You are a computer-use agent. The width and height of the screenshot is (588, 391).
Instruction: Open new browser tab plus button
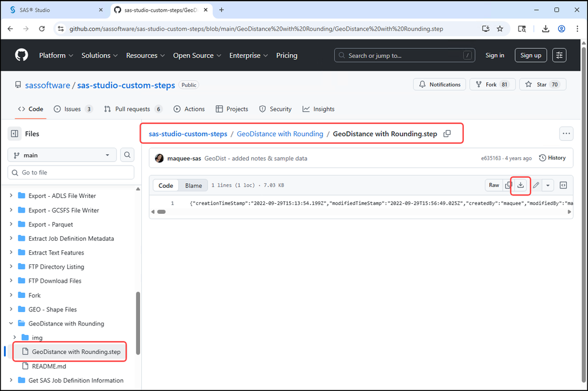[x=222, y=10]
